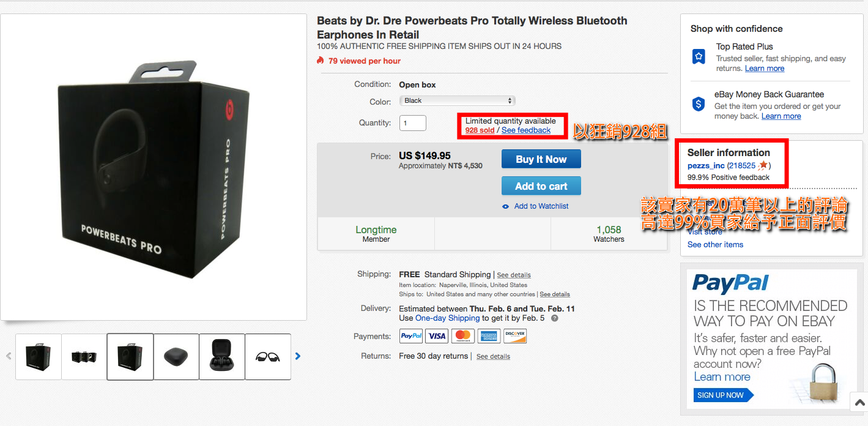Show next thumbnails with right arrow

tap(298, 356)
